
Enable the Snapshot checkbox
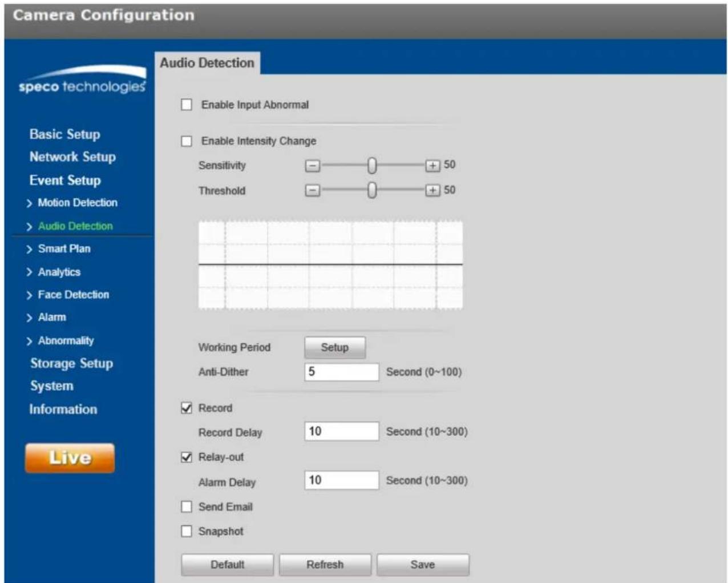[187, 531]
